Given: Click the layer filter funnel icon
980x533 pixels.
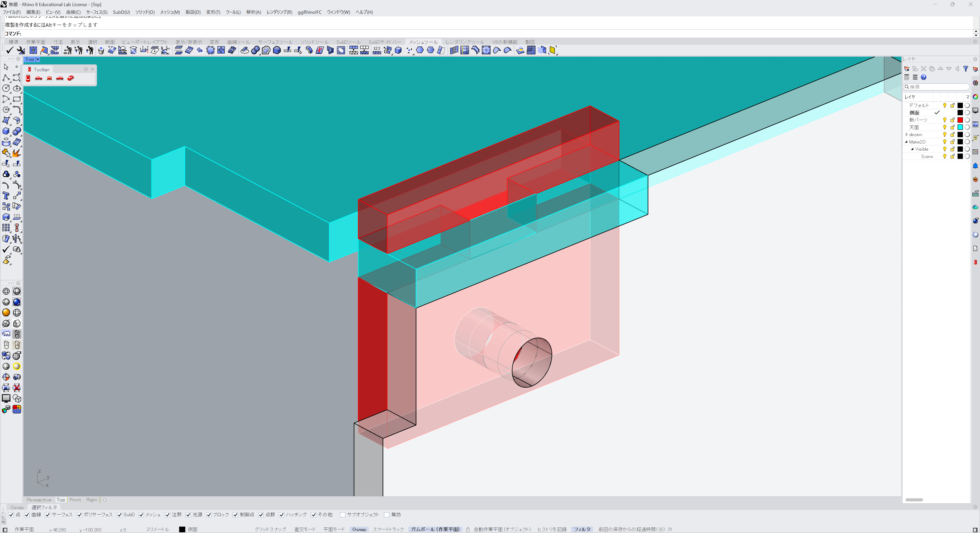Looking at the screenshot, I should 965,69.
